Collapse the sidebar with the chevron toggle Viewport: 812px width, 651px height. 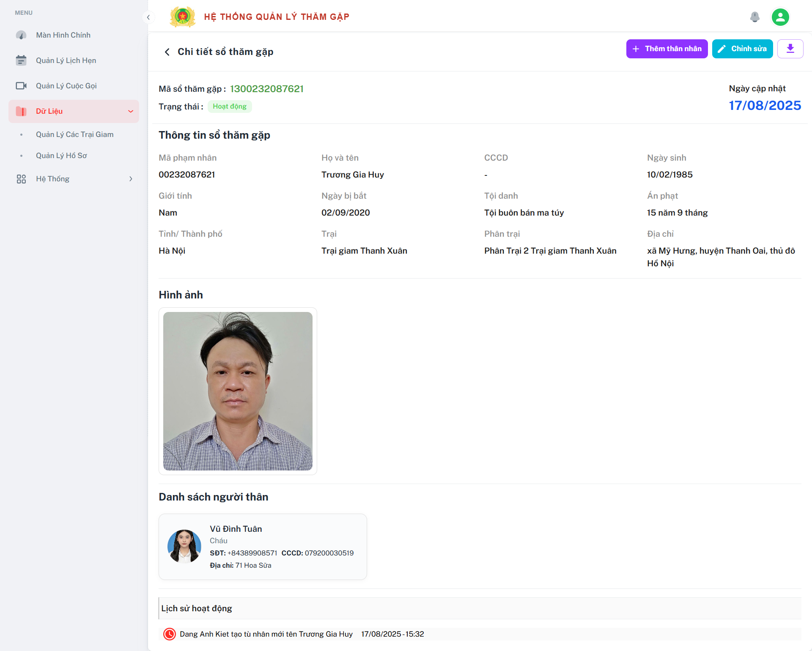(x=148, y=17)
